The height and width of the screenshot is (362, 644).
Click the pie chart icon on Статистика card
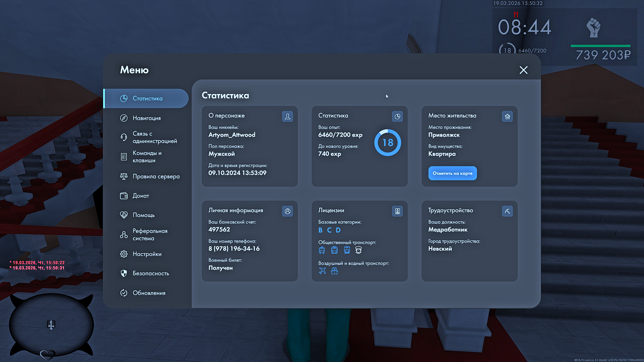coord(397,116)
